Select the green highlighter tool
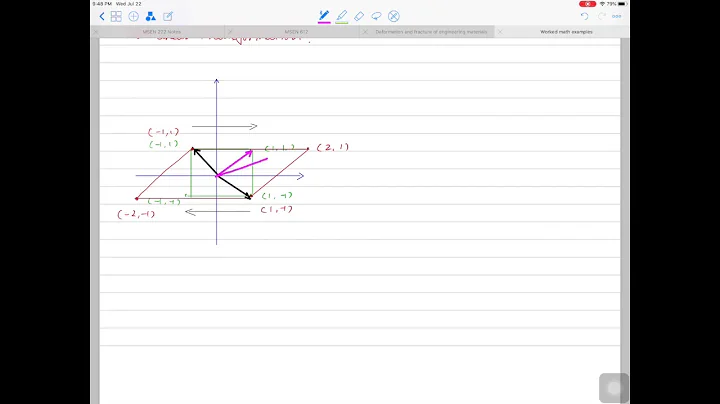Viewport: 720px width, 404px height. pyautogui.click(x=342, y=17)
